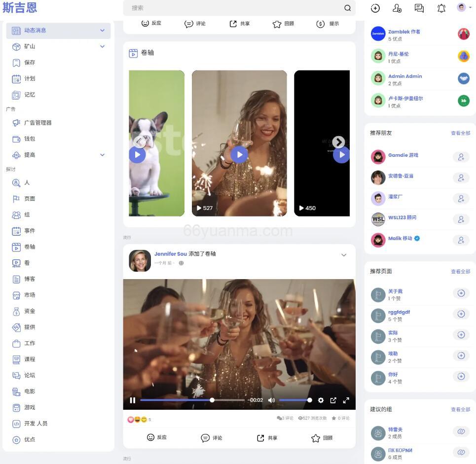This screenshot has width=476, height=464.
Task: Open Jennifer Sou's post options chevron
Action: (x=344, y=255)
